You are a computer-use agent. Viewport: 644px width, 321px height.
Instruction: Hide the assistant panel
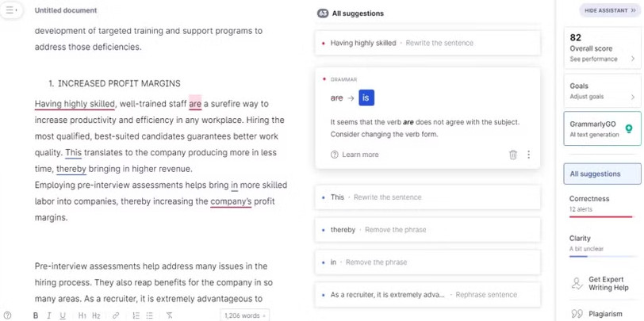(610, 10)
